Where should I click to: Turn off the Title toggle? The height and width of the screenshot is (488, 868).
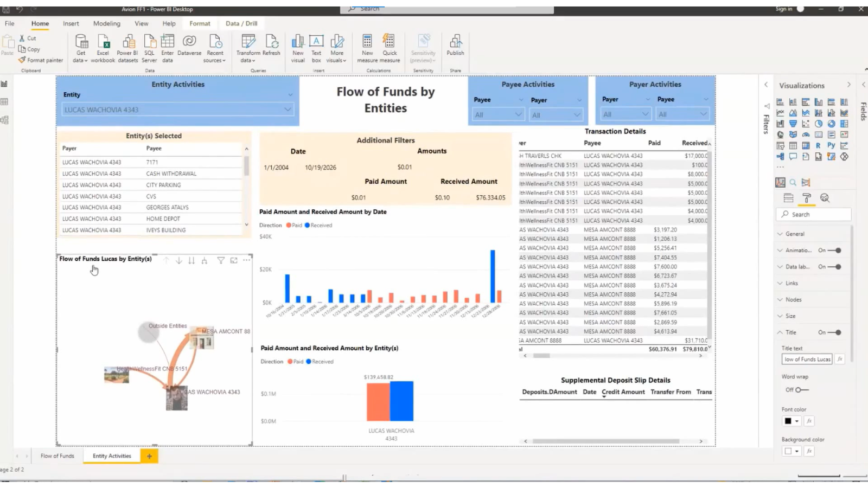pyautogui.click(x=835, y=332)
